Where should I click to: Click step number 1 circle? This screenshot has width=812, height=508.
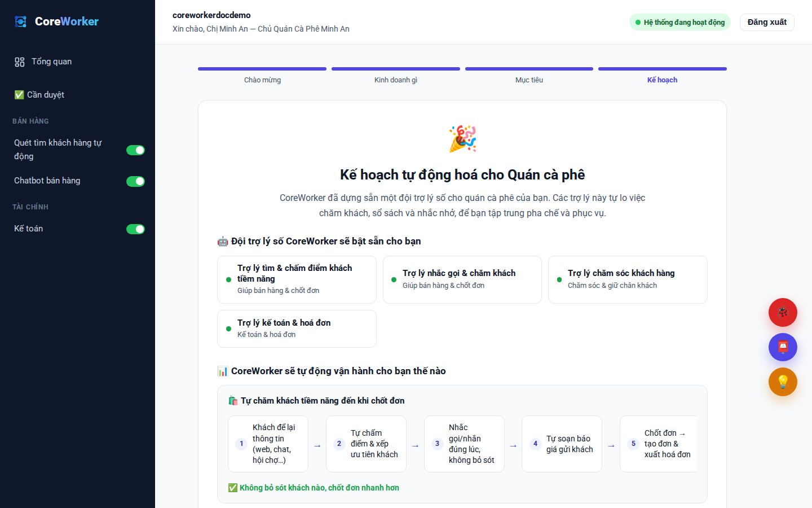pos(241,444)
